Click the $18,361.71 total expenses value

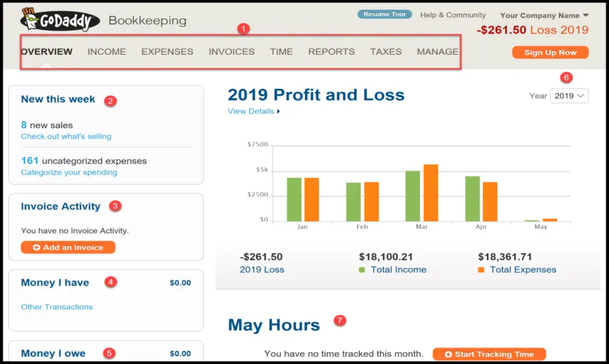(505, 257)
